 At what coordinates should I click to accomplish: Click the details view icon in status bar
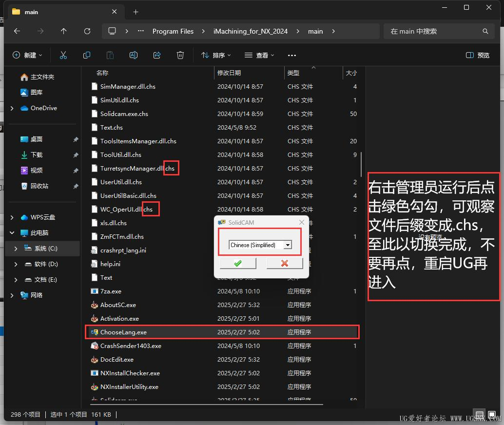(480, 414)
